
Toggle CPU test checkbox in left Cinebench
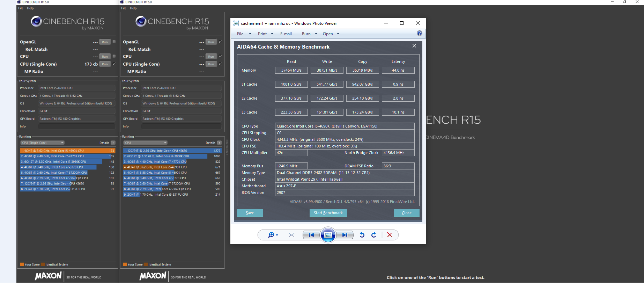tap(114, 56)
